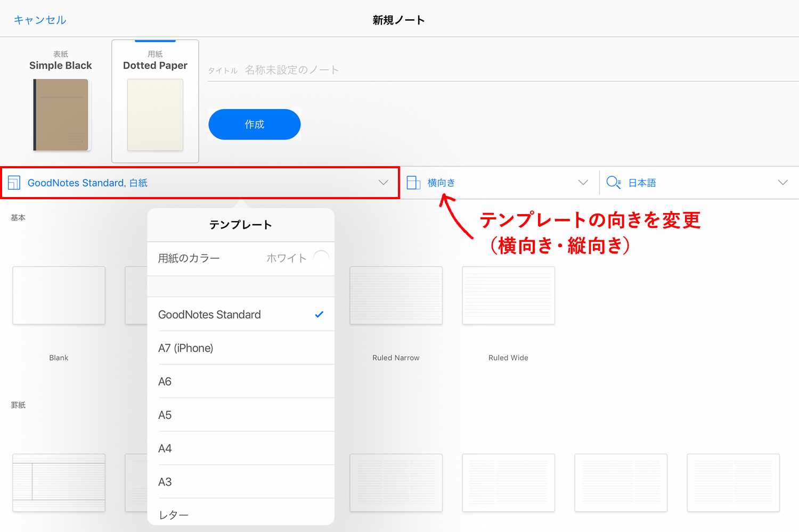
Task: Focus the タイトル note name field
Action: [503, 70]
